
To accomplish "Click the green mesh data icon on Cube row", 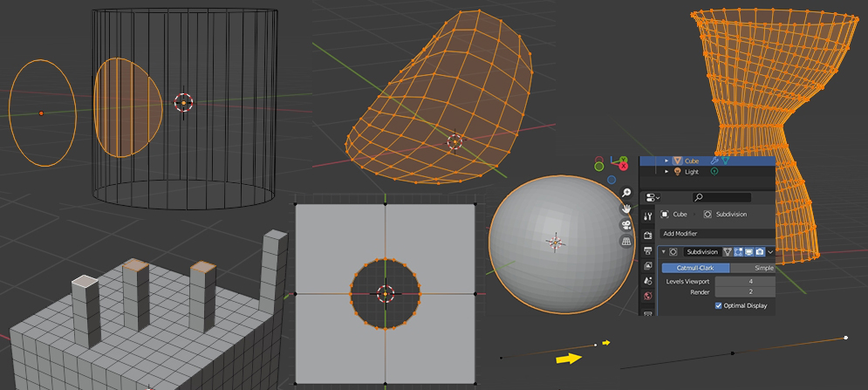I will (x=725, y=161).
